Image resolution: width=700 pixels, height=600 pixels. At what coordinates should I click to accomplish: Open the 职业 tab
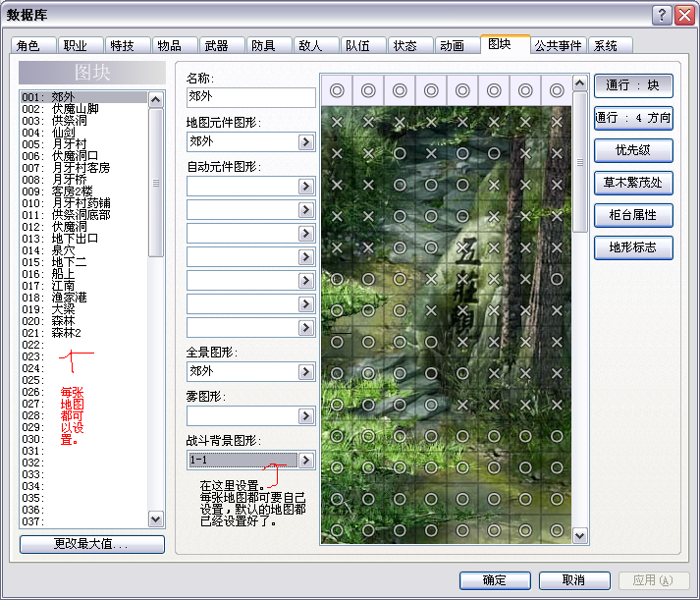pyautogui.click(x=81, y=45)
